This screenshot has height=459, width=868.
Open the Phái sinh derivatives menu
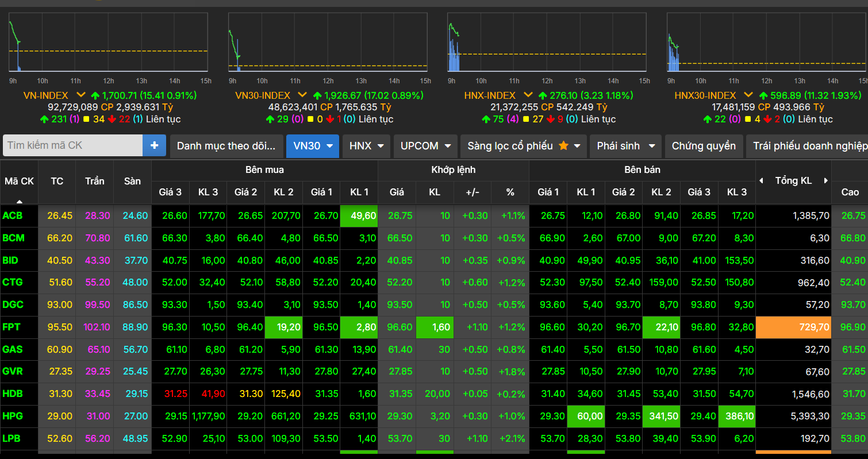[x=625, y=146]
